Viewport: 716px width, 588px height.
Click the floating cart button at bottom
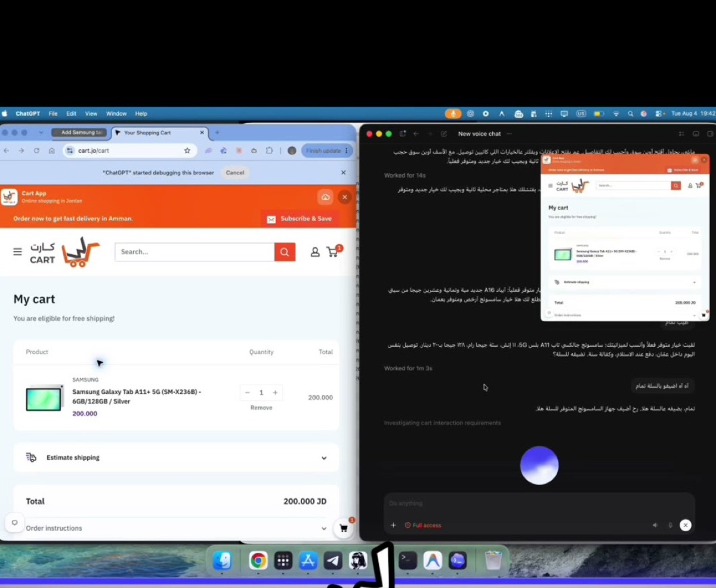(x=344, y=528)
